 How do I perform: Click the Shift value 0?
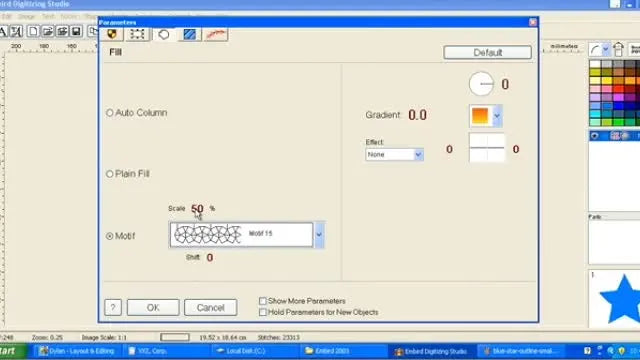pyautogui.click(x=210, y=258)
